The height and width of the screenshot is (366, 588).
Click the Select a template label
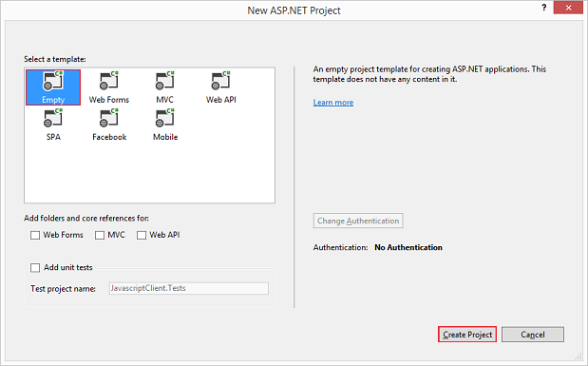tap(55, 59)
